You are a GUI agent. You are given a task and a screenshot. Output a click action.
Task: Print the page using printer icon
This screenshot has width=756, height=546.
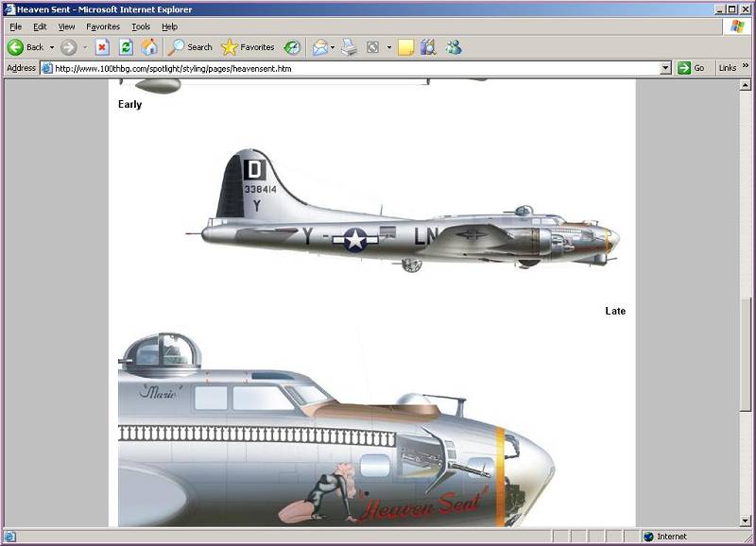[x=350, y=47]
